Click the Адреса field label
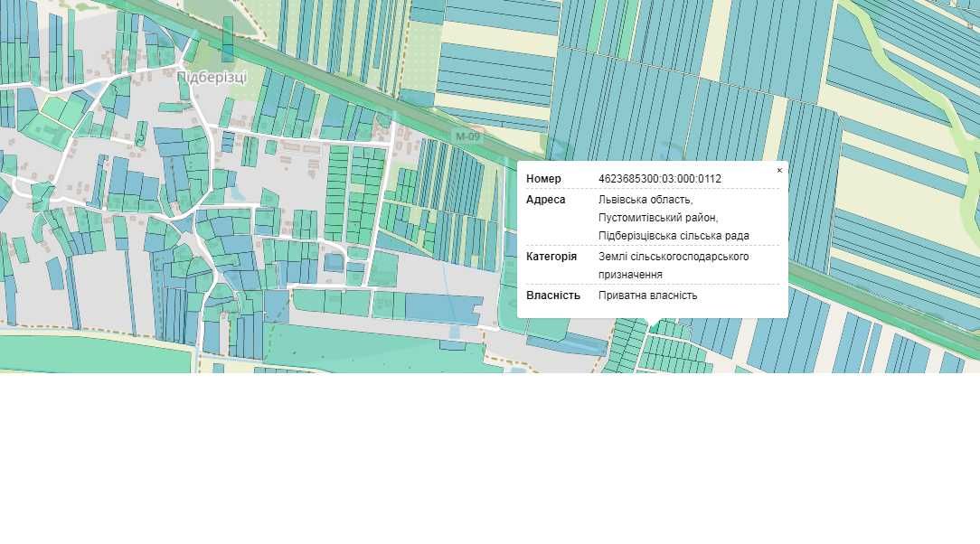 coord(546,200)
